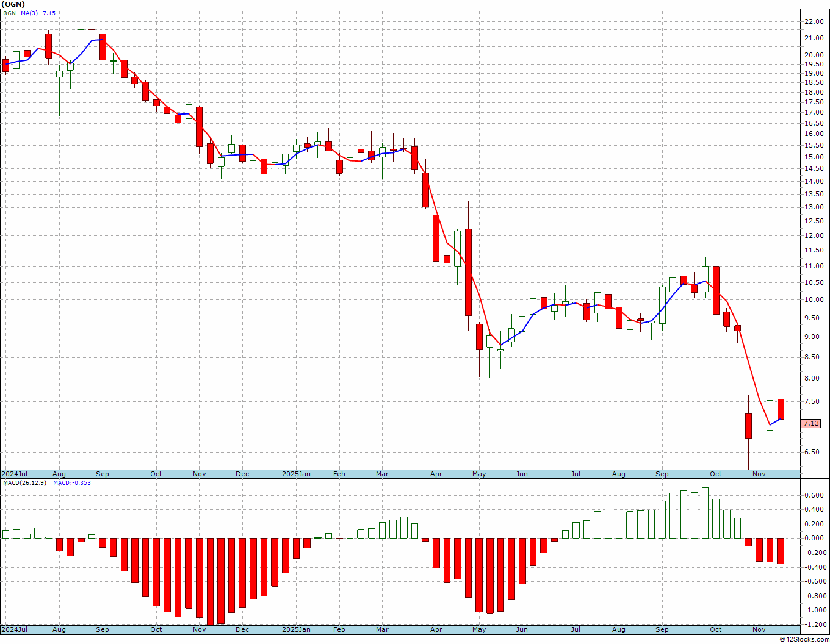This screenshot has width=830, height=644.
Task: Select the 14.00 price axis label
Action: point(814,181)
